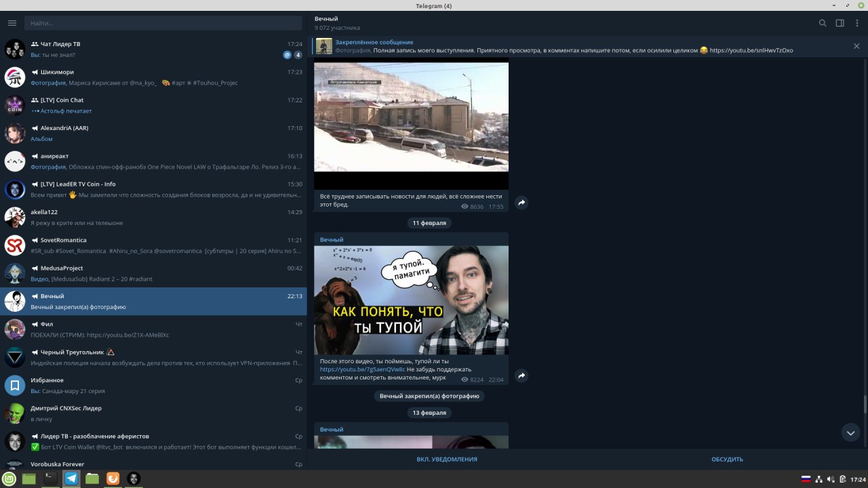Open the 'Как понять, что ты тупой' image
Screen dimensions: 868x488
point(411,300)
